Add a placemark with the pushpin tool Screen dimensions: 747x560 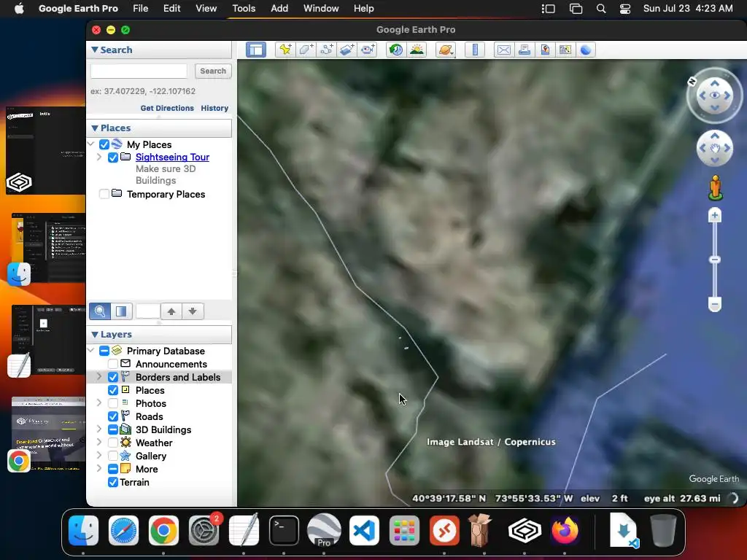[x=285, y=50]
